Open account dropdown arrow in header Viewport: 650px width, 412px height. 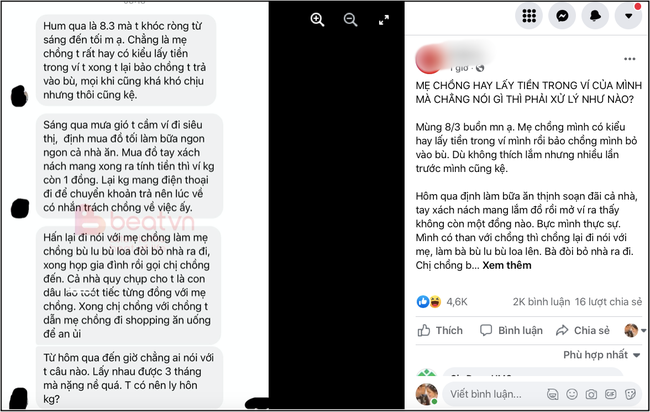tap(628, 16)
